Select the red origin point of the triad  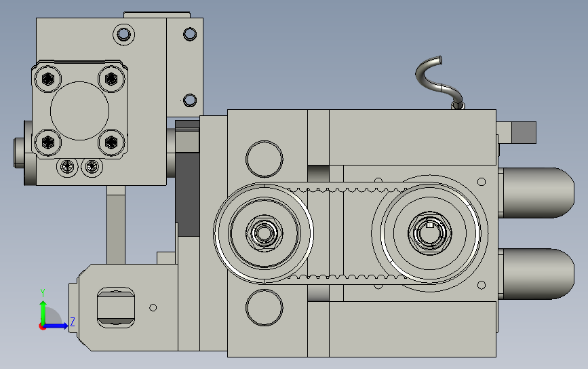(42, 327)
